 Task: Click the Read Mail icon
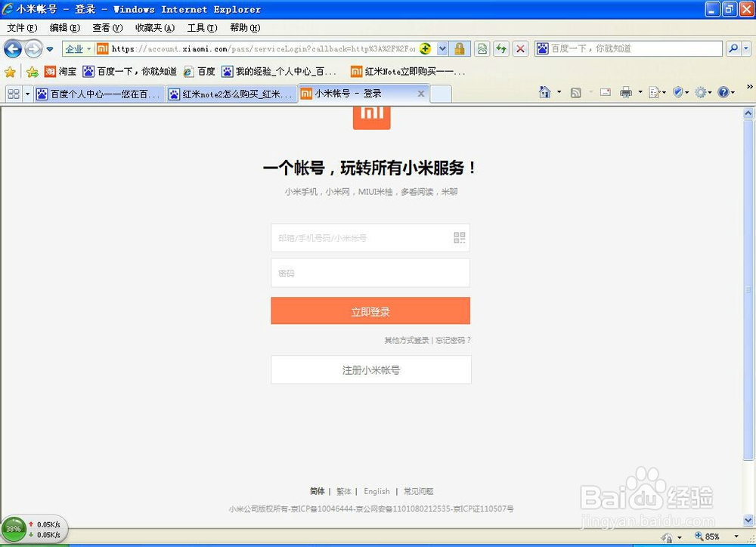pos(606,92)
